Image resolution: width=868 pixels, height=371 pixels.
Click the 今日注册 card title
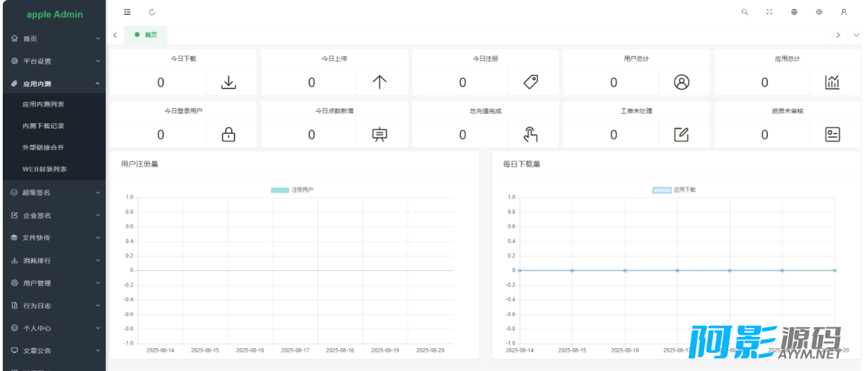(x=485, y=58)
